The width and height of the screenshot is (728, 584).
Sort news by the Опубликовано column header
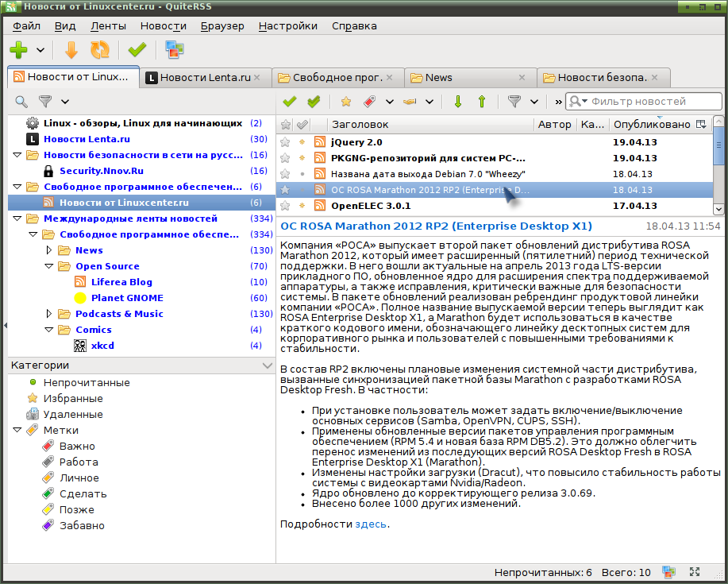click(652, 125)
